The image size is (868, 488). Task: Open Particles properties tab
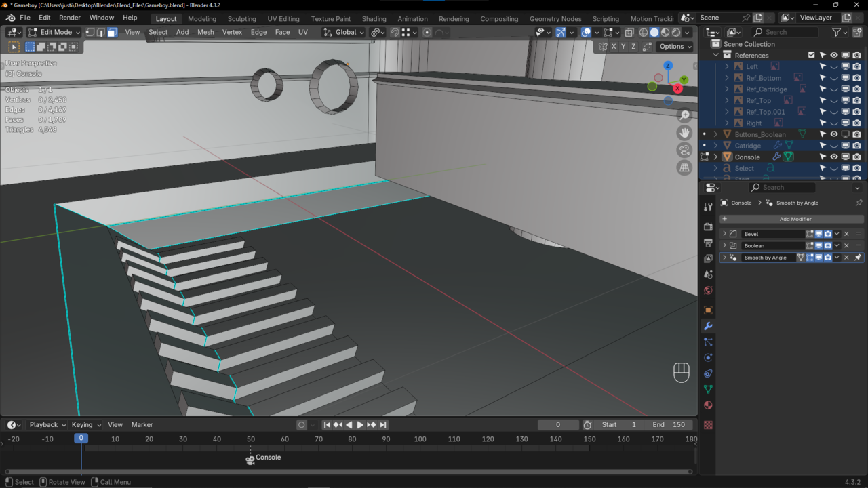[708, 342]
